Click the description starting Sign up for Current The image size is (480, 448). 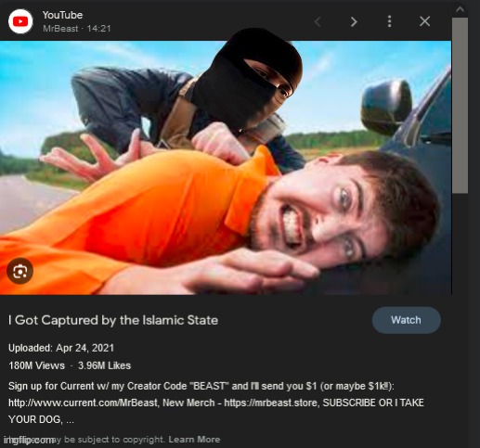pyautogui.click(x=216, y=403)
